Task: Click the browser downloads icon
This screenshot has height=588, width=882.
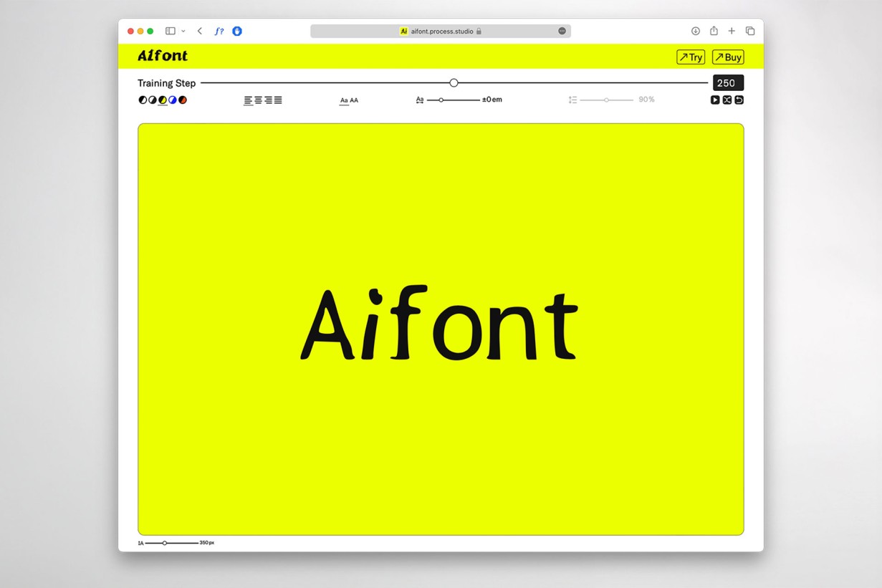Action: point(695,31)
